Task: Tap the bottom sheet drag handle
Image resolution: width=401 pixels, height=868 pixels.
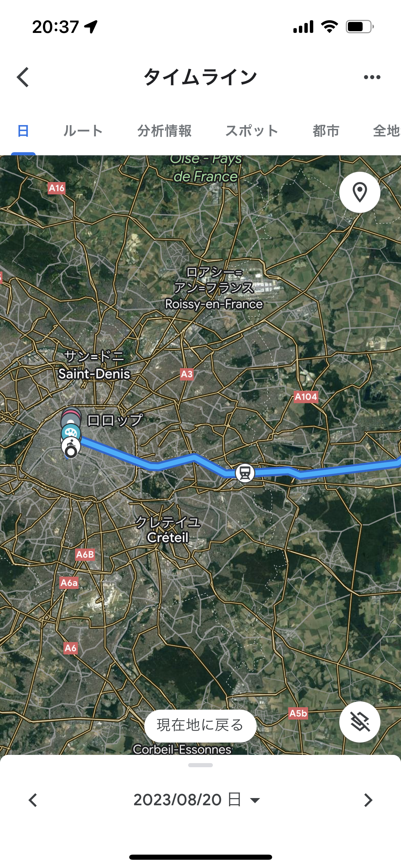Action: point(200,765)
